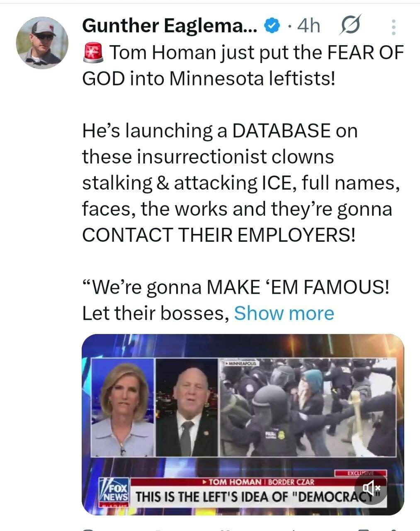Screen dimensions: 420x531
Task: Tap the Minneapolis protest footage panel
Action: [308, 407]
